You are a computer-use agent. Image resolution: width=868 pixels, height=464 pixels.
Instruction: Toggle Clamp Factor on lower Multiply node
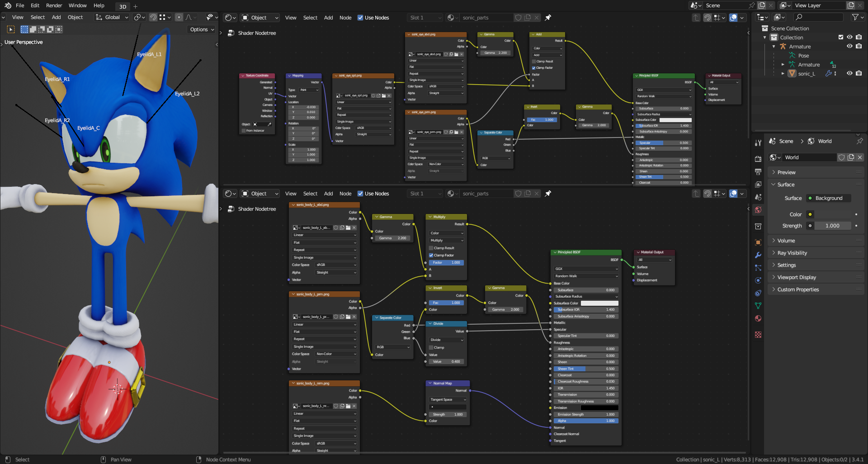tap(431, 255)
